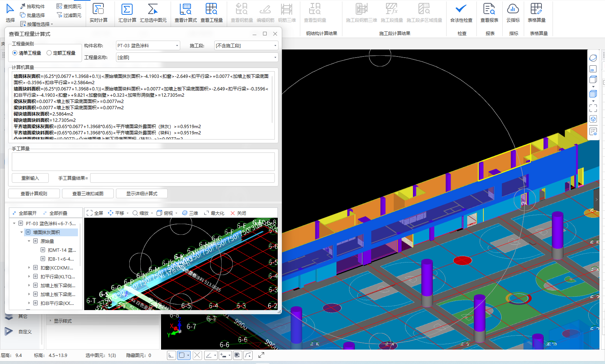
Task: Open 查看报表 view reports
Action: pos(489,13)
